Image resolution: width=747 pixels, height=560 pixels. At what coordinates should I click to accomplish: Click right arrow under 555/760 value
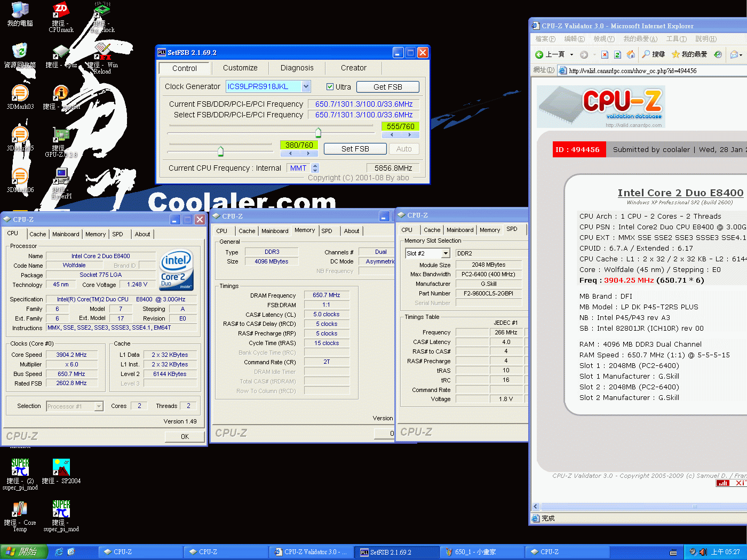coord(409,135)
